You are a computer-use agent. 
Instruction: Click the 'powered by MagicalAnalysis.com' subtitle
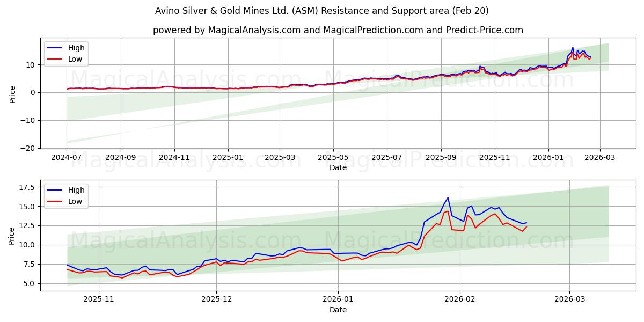tap(338, 30)
